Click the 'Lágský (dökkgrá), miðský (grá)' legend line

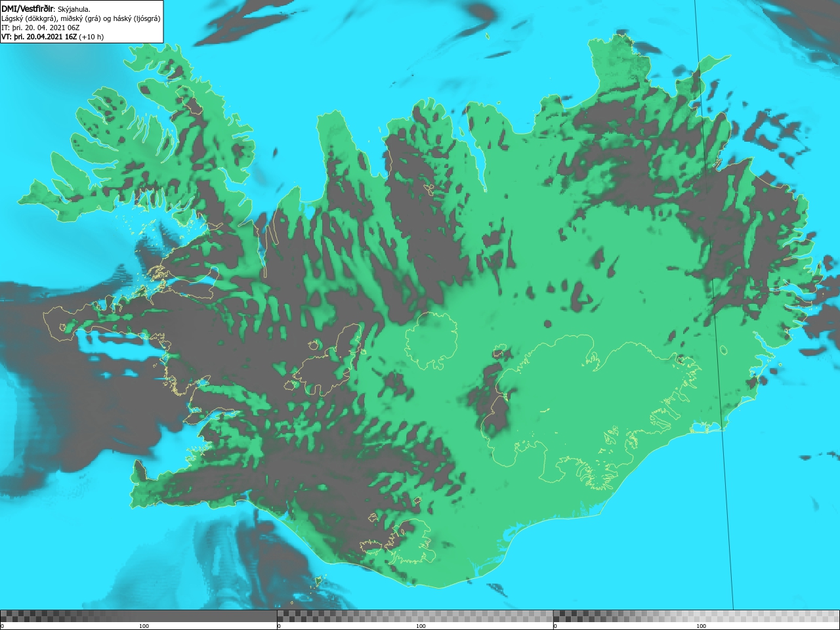[x=81, y=18]
